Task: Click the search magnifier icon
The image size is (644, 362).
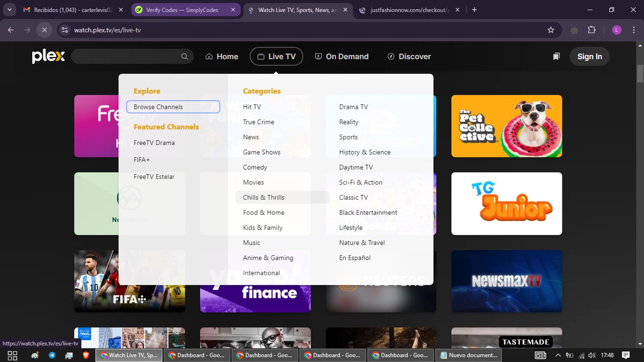Action: coord(185,57)
